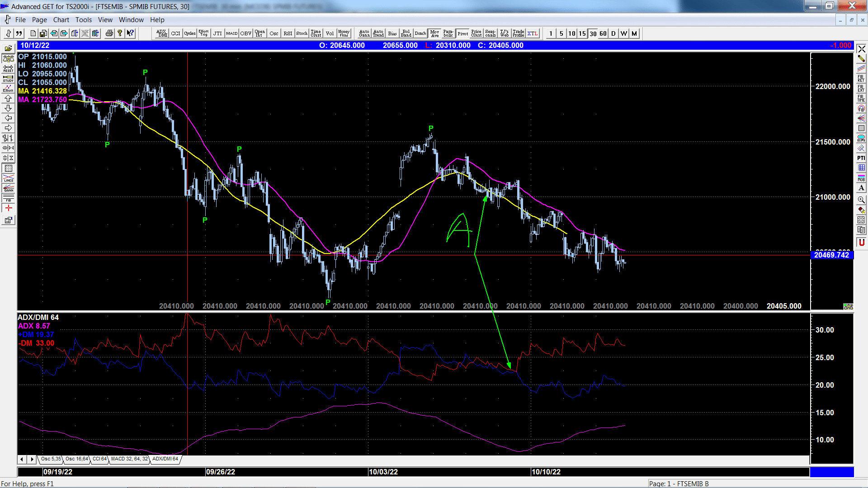The height and width of the screenshot is (488, 868).
Task: Click the 20469.742 price marker
Action: click(831, 255)
